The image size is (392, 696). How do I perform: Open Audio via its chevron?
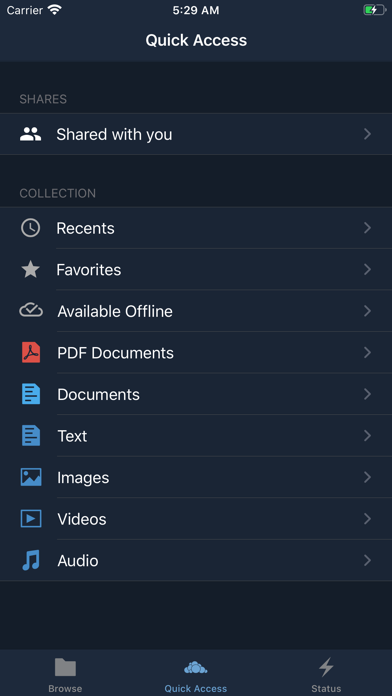(x=368, y=561)
